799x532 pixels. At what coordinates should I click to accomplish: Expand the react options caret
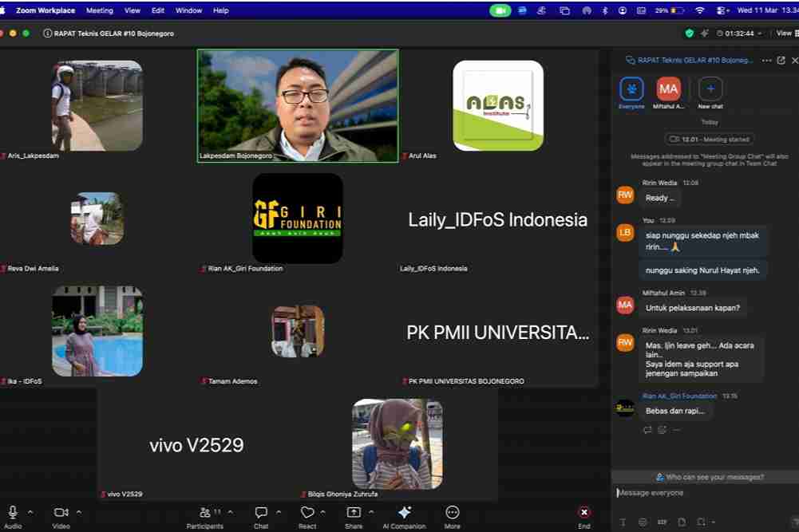pyautogui.click(x=322, y=512)
